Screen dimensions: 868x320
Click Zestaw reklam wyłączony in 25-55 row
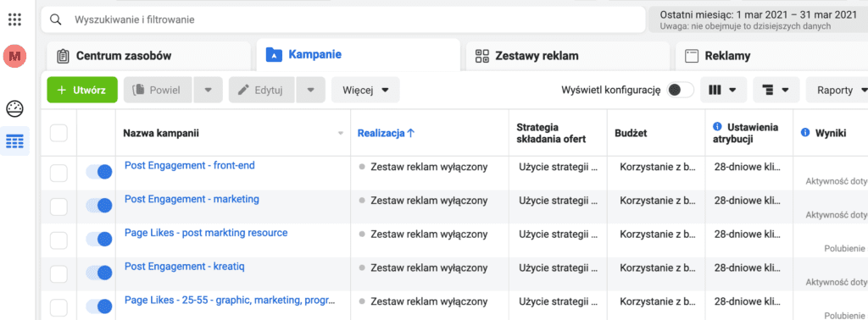(x=429, y=301)
